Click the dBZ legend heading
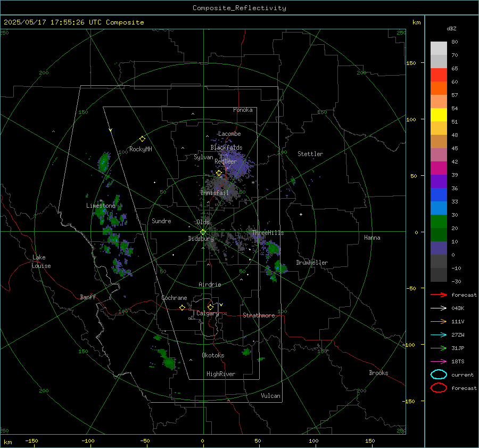Viewport: 479px width, 448px height. (x=451, y=28)
